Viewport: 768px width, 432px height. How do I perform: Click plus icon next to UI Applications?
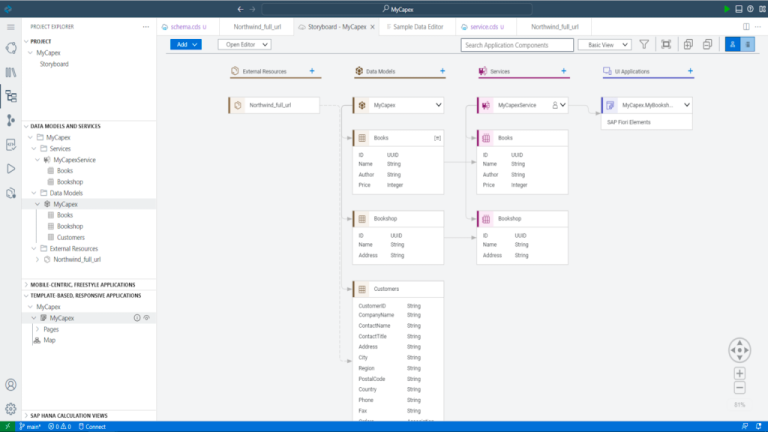click(x=689, y=71)
